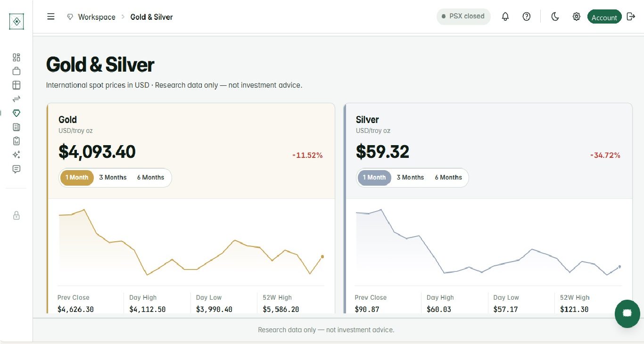Open the portfolio briefcase icon in the sidebar

click(x=17, y=71)
